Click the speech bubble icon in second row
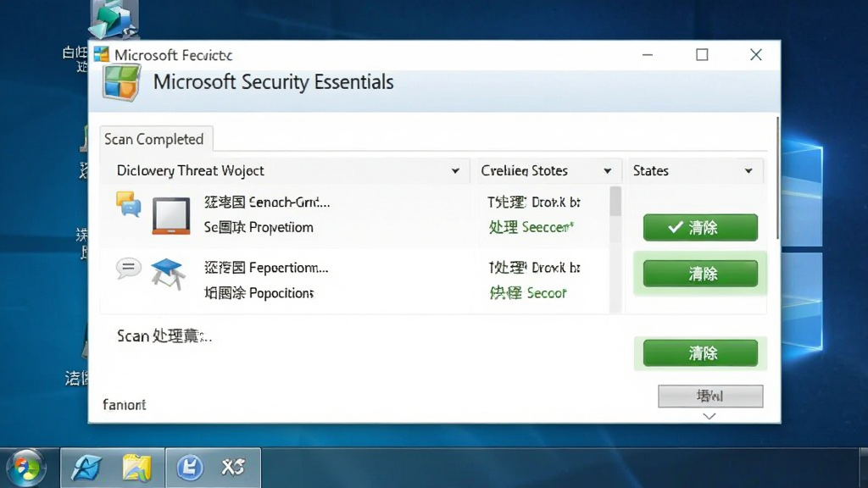Screen dimensions: 868x488 (129, 269)
